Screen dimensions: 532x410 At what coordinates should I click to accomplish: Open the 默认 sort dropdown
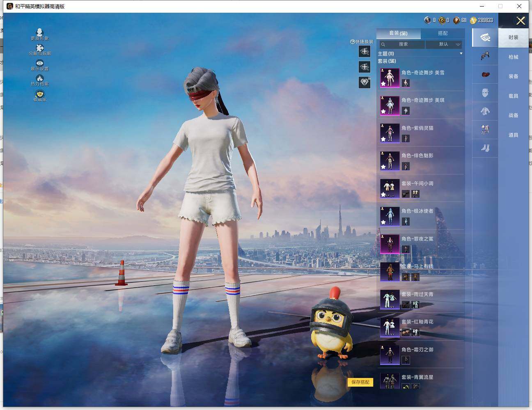pos(444,44)
